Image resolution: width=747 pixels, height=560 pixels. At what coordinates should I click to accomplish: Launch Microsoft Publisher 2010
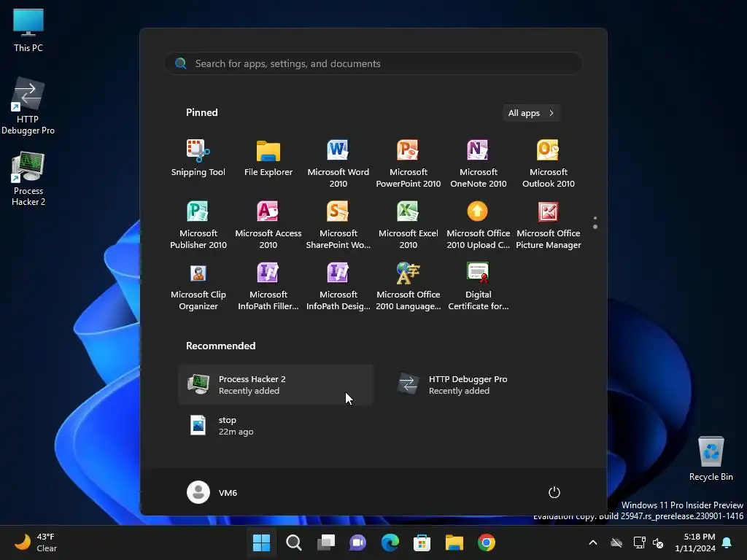tap(198, 225)
